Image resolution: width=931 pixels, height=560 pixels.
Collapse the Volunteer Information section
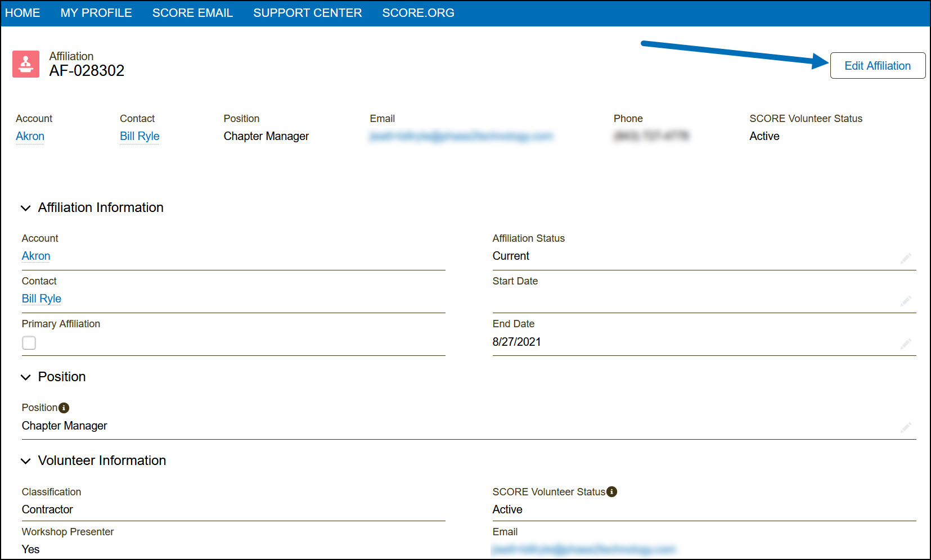26,461
